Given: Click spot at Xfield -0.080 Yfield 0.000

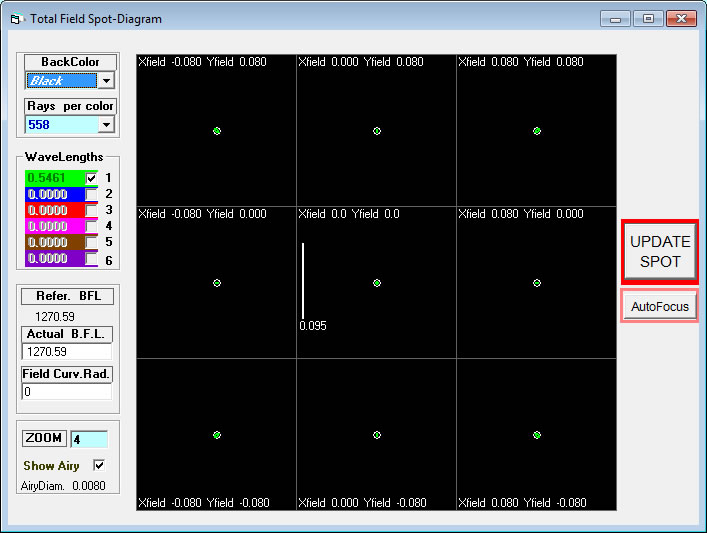Looking at the screenshot, I should pyautogui.click(x=217, y=283).
